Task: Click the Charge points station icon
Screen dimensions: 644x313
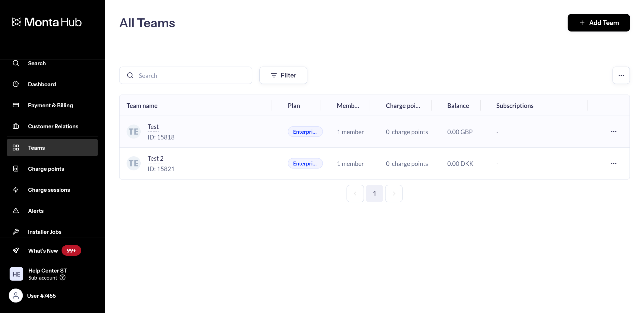Action: click(x=16, y=169)
